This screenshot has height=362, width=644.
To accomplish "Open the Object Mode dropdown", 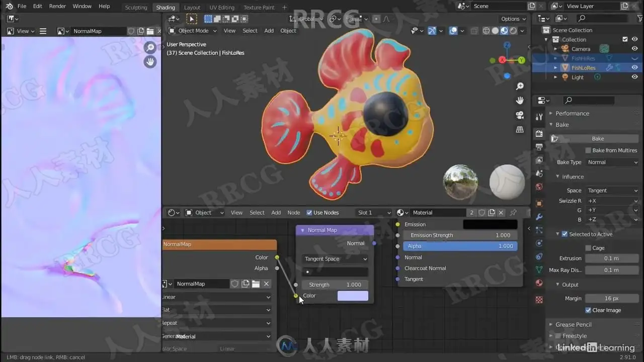I will [x=193, y=31].
